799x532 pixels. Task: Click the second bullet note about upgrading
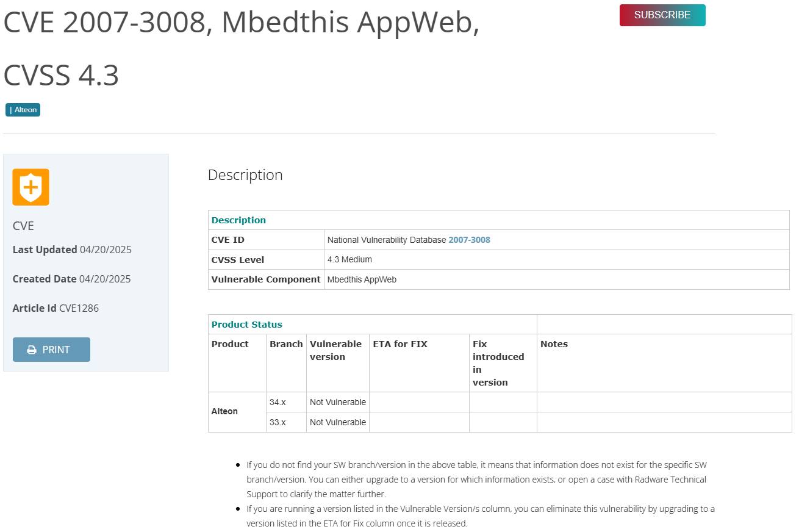pyautogui.click(x=481, y=516)
